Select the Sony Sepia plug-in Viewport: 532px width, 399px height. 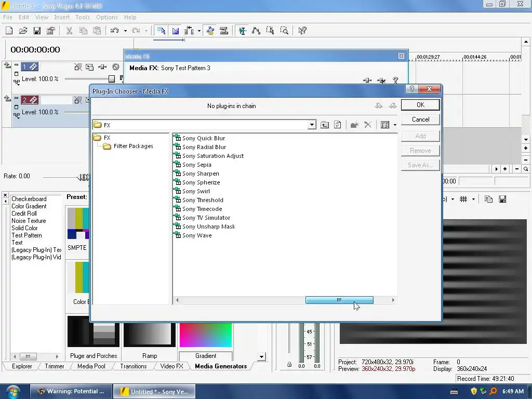click(193, 165)
